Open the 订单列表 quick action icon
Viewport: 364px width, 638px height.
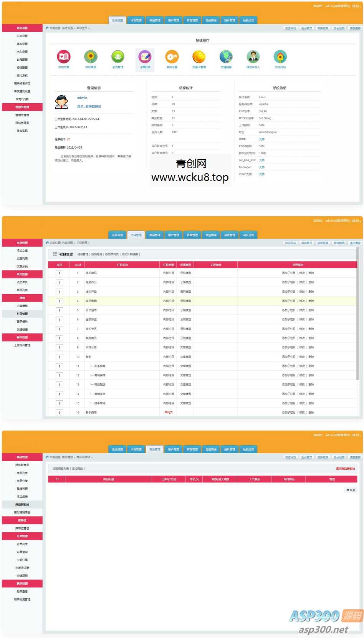[145, 57]
